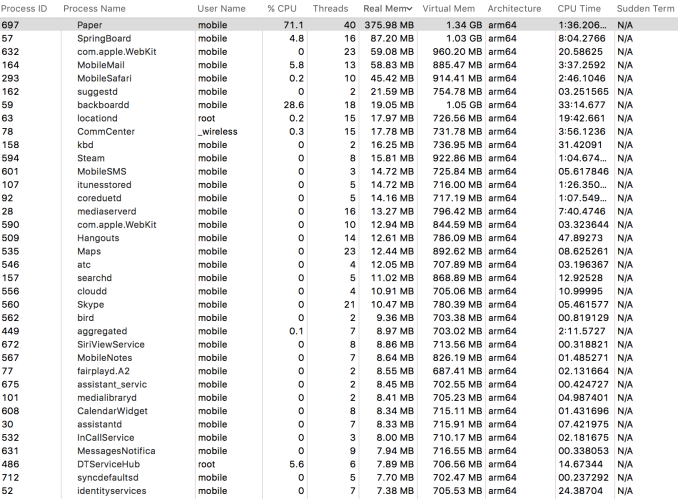Sort by the % CPU column header
Screen dimensions: 678x499
(282, 9)
